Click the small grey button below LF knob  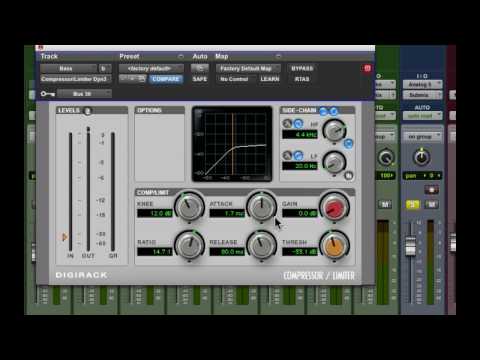coord(348,175)
